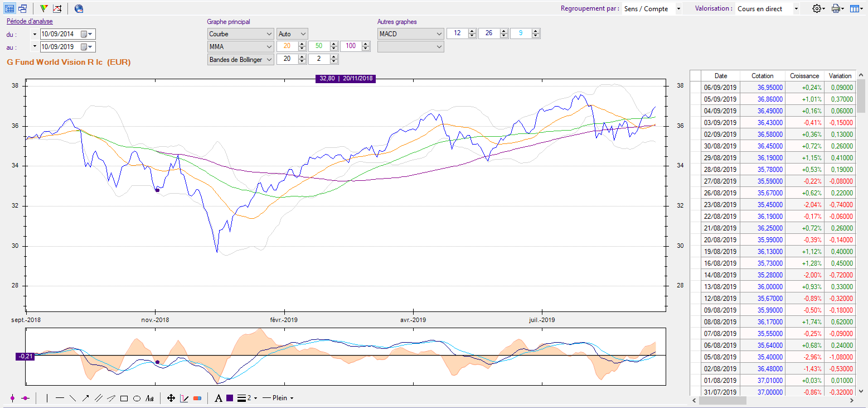This screenshot has width=868, height=408.
Task: Select the ellipse drawing tool
Action: pyautogui.click(x=137, y=399)
